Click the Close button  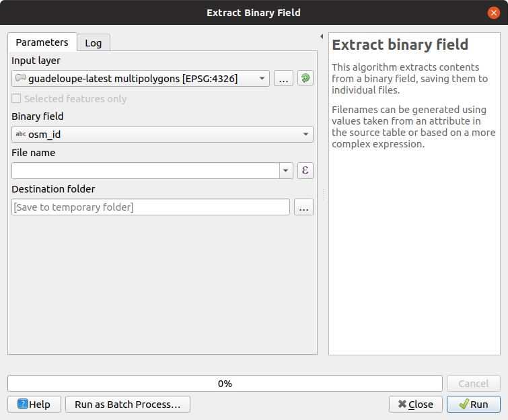point(416,404)
